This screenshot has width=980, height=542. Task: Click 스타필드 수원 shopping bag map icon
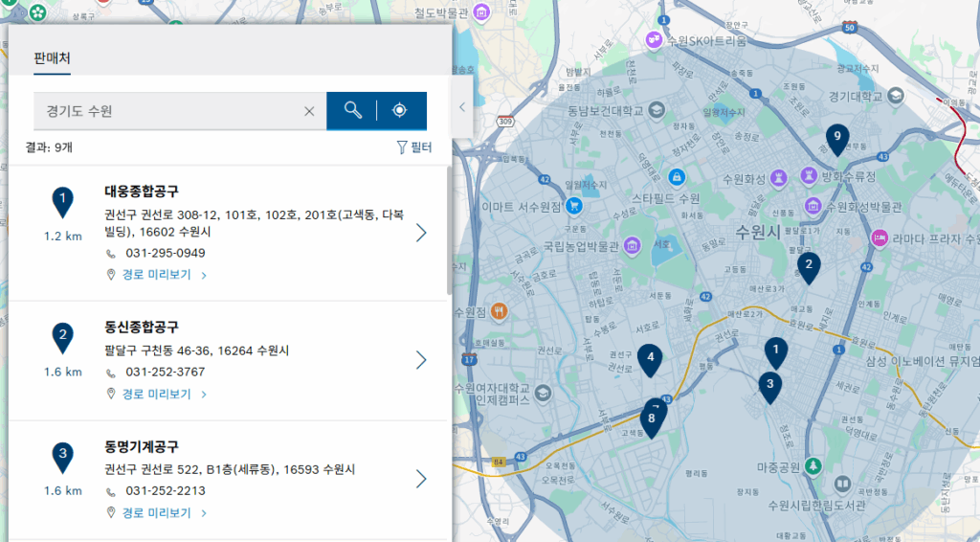677,177
